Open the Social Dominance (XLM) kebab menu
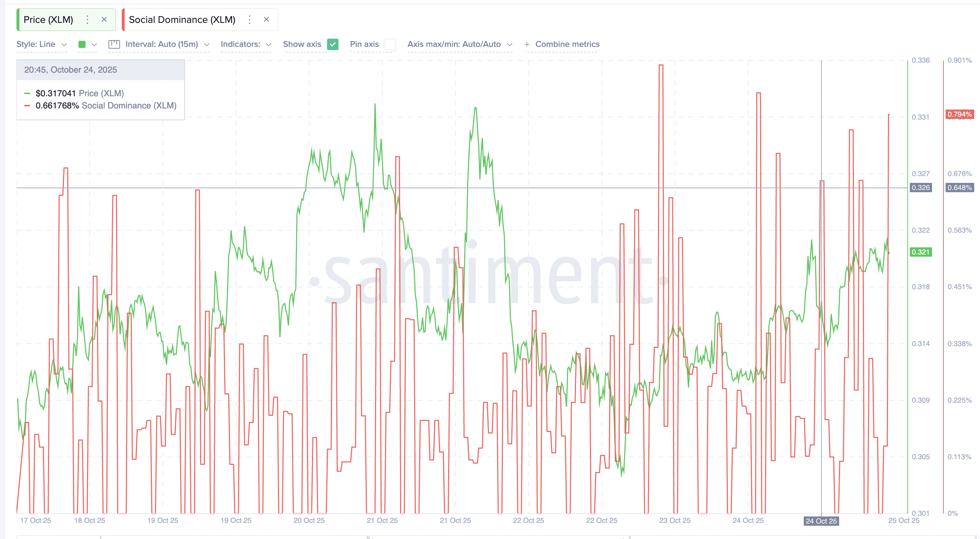 click(x=250, y=19)
